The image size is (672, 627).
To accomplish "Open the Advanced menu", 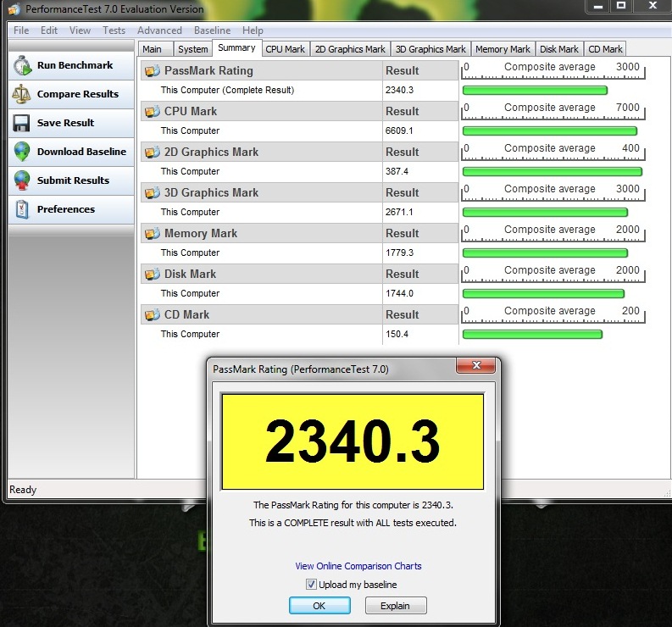I will 159,31.
